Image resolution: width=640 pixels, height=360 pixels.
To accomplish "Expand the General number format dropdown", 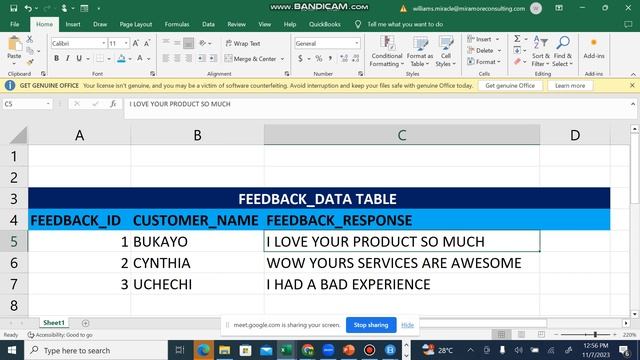I will [x=357, y=43].
